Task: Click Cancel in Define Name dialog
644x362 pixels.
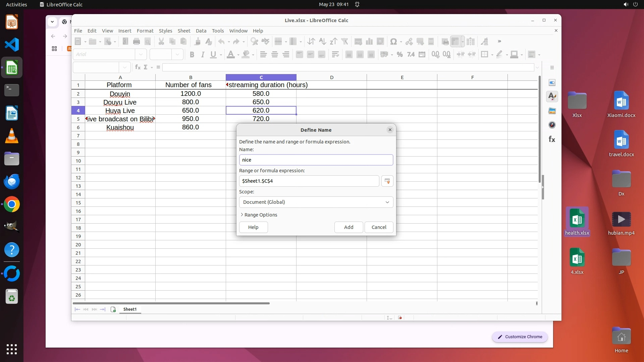Action: tap(379, 227)
